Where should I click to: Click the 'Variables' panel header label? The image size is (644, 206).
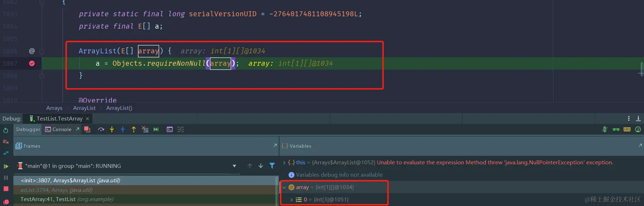300,146
